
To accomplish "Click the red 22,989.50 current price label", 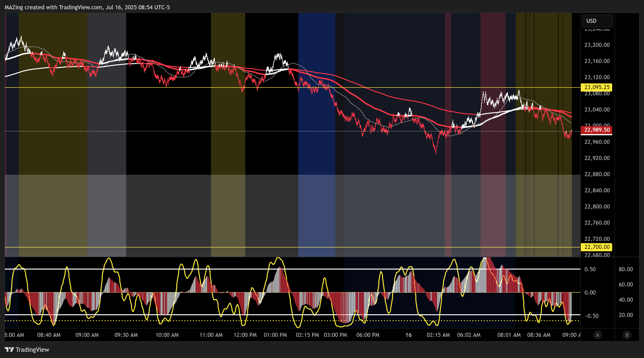I will tap(596, 130).
